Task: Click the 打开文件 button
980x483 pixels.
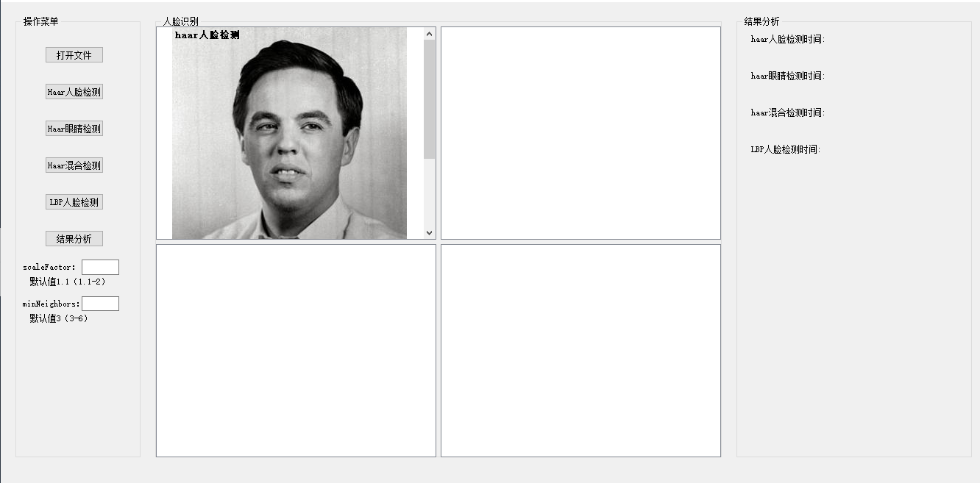Action: coord(74,55)
